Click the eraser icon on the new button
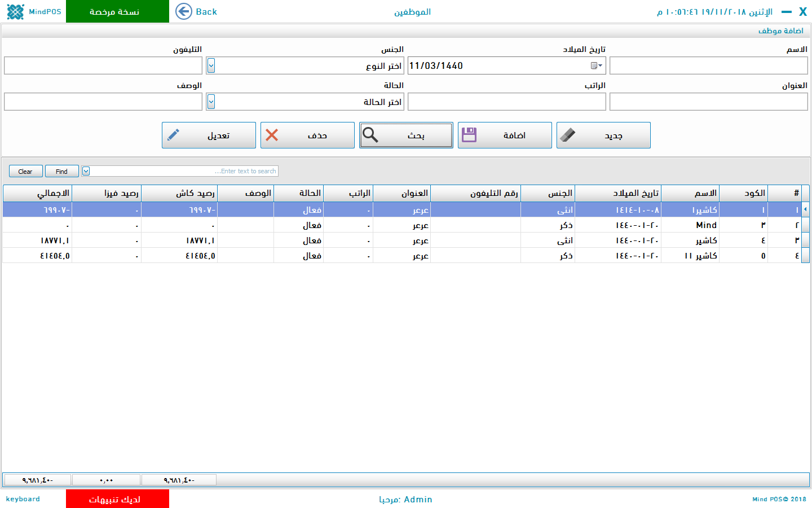Viewport: 812px width, 508px height. [568, 135]
